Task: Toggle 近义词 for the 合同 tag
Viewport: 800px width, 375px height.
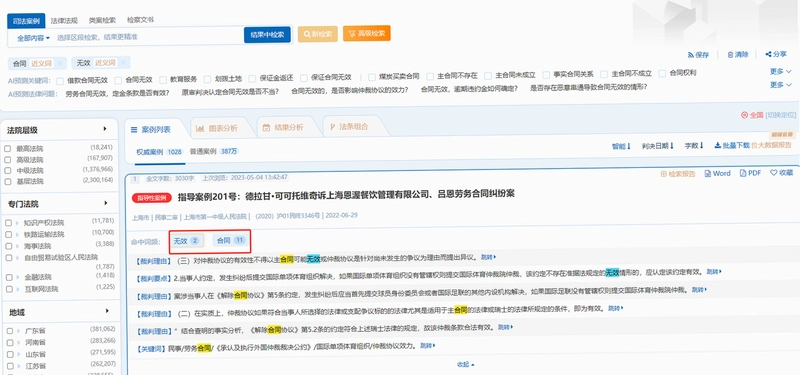Action: tap(41, 63)
